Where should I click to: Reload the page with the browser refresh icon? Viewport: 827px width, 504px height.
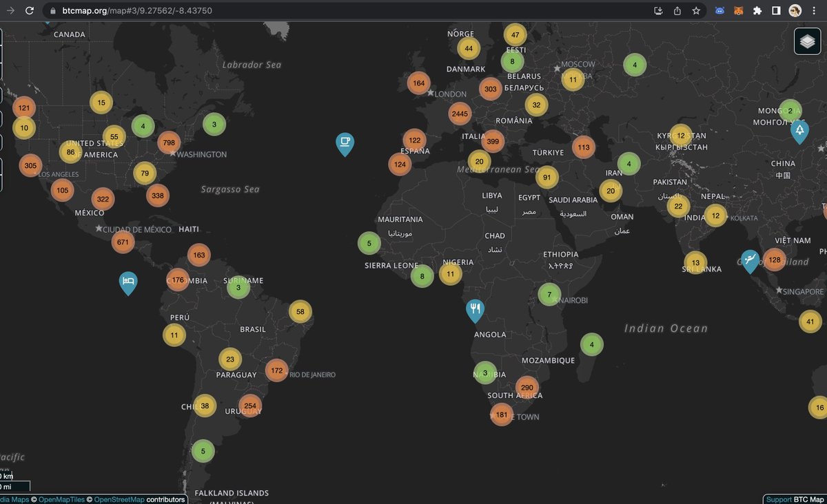click(x=29, y=10)
